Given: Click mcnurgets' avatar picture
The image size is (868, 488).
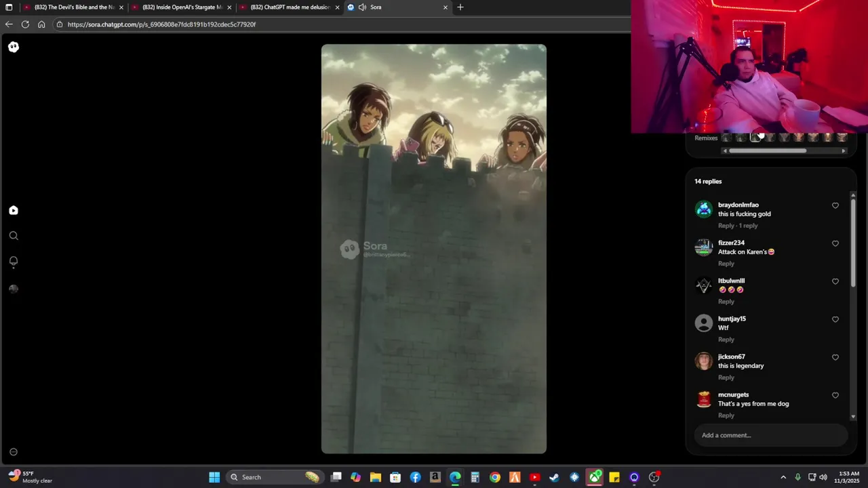Looking at the screenshot, I should pos(704,399).
